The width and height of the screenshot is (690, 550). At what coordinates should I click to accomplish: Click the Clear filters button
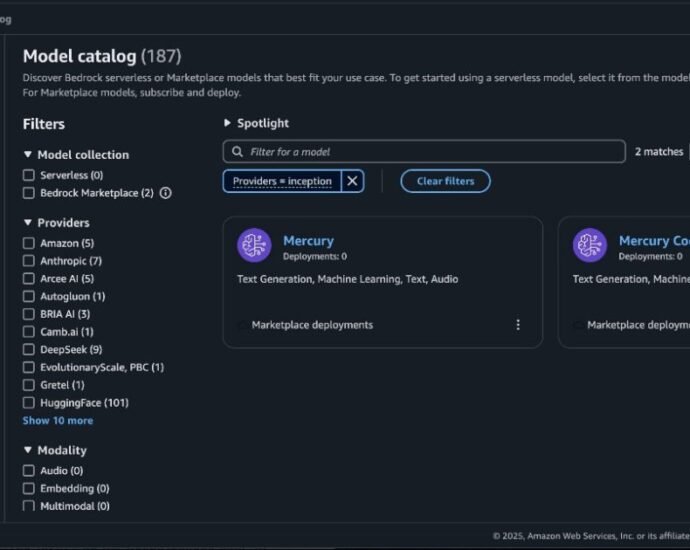click(445, 181)
